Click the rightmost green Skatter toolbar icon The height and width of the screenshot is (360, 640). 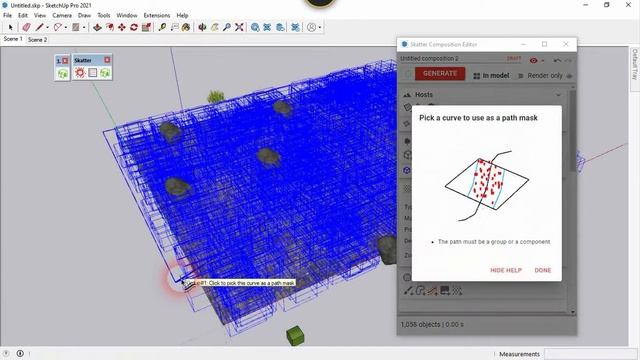[x=105, y=73]
